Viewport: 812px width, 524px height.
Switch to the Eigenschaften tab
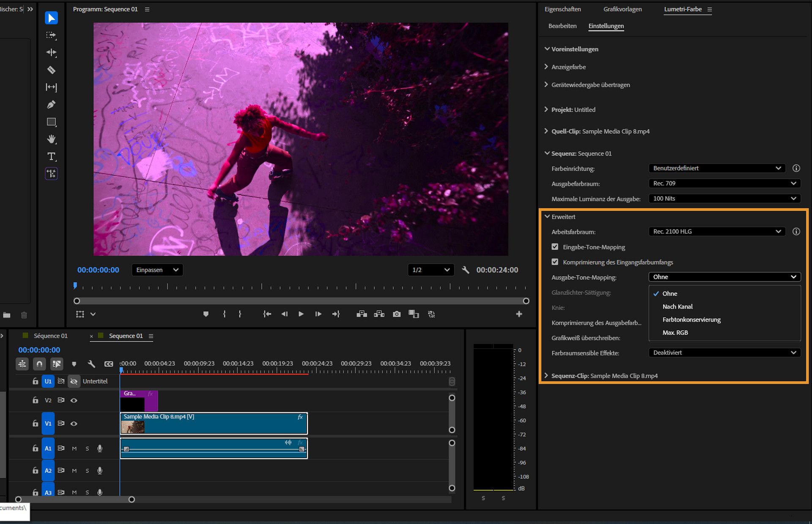pyautogui.click(x=562, y=9)
